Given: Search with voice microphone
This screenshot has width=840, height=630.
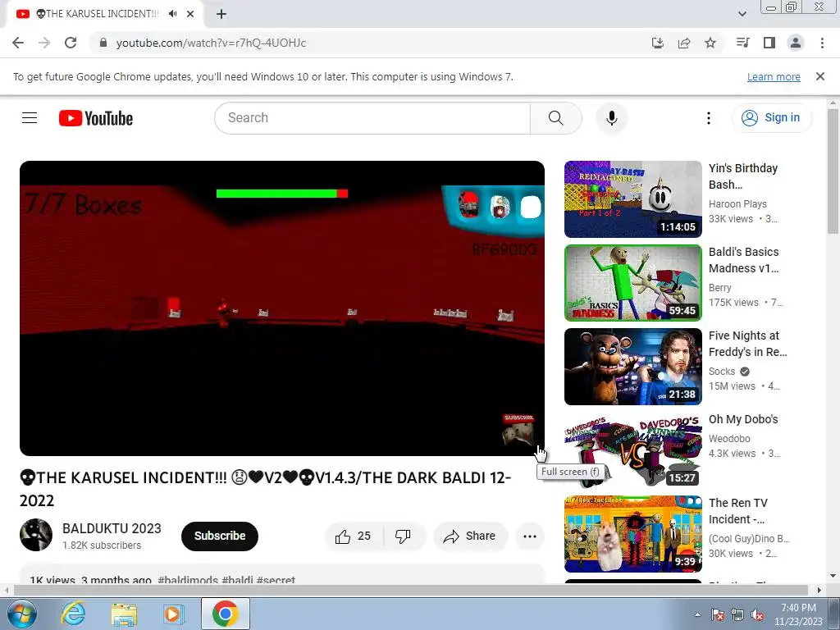Looking at the screenshot, I should pos(611,118).
